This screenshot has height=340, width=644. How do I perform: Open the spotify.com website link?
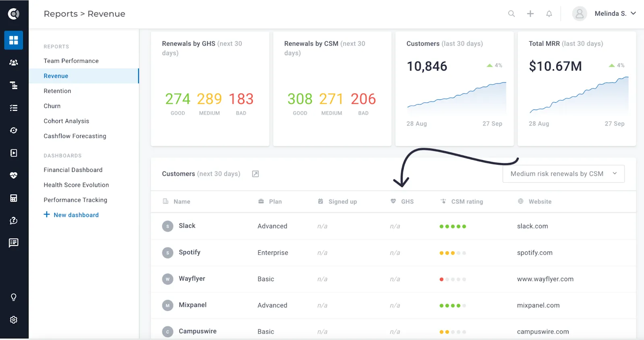tap(535, 253)
